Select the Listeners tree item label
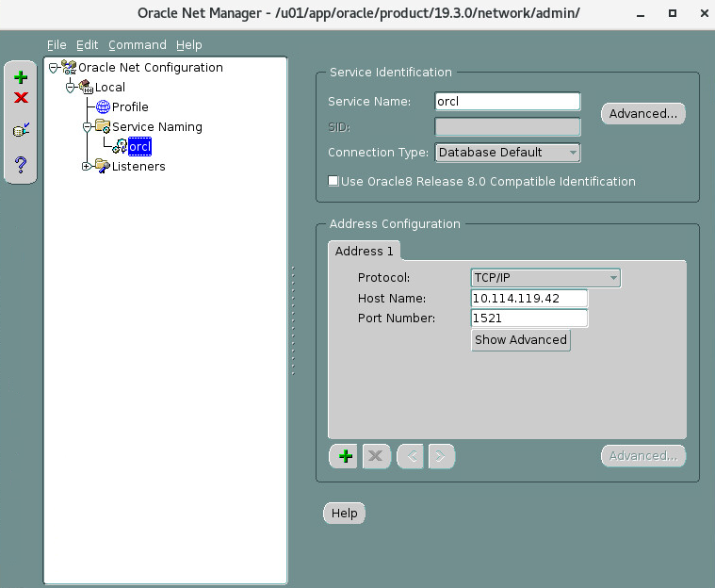The width and height of the screenshot is (715, 588). coord(138,166)
